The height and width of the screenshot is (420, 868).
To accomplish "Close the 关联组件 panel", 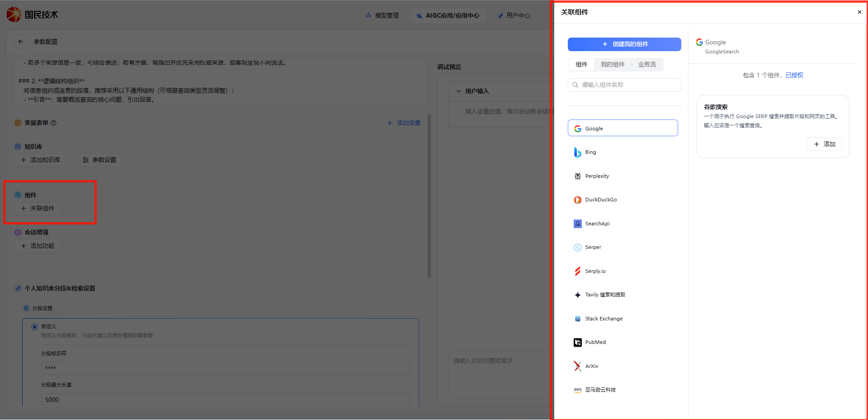I will coord(859,12).
